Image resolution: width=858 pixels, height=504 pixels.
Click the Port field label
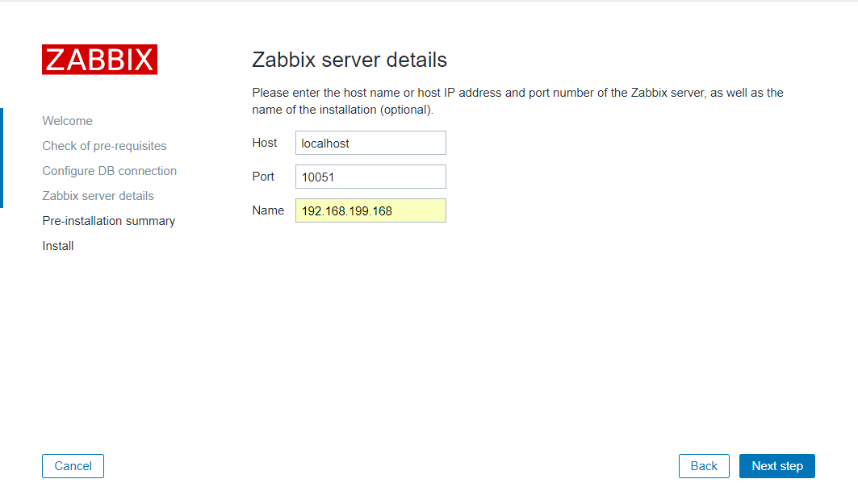click(263, 177)
